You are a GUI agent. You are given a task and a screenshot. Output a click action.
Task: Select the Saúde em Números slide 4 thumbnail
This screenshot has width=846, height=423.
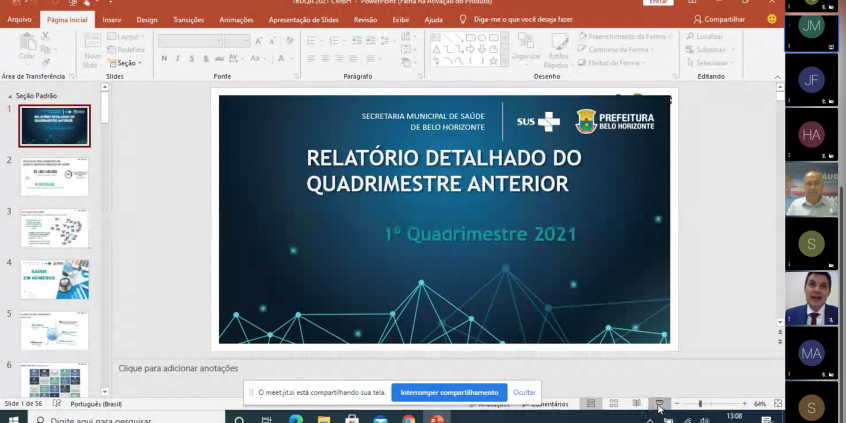point(54,279)
